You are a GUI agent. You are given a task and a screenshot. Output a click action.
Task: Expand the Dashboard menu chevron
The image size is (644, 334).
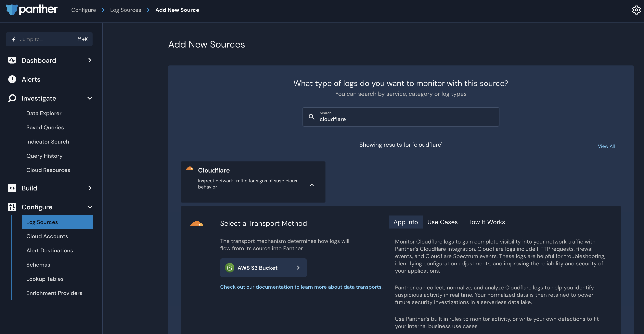pos(90,60)
